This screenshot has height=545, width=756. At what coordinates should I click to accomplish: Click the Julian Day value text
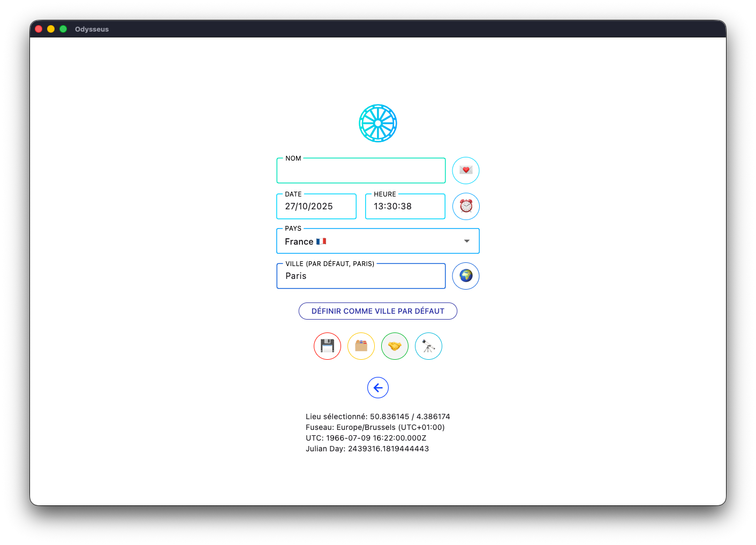(388, 449)
